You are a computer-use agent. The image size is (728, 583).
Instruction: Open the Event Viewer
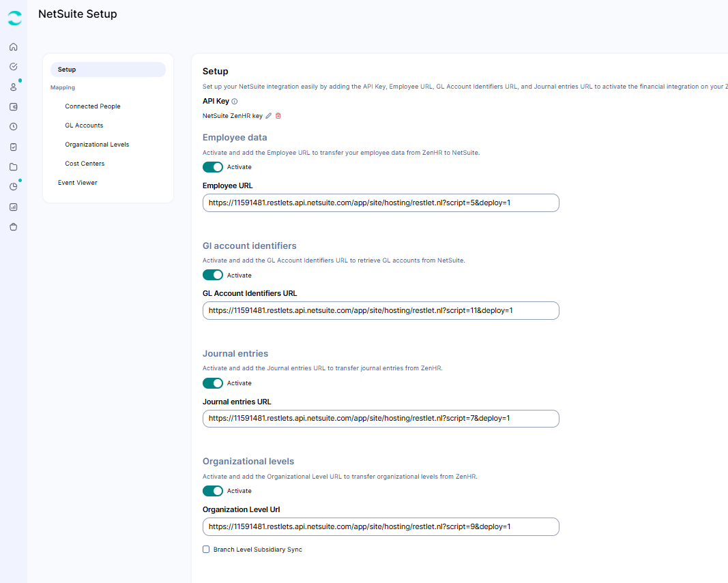[x=78, y=183]
